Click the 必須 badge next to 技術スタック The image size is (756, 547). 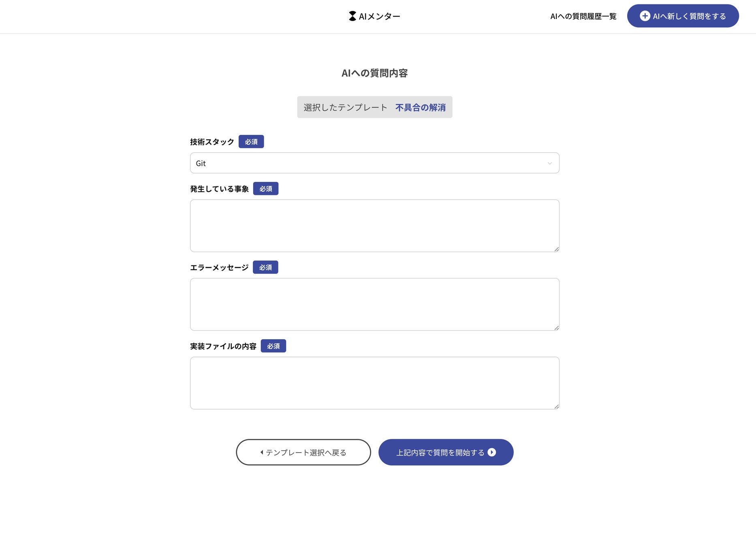tap(251, 142)
